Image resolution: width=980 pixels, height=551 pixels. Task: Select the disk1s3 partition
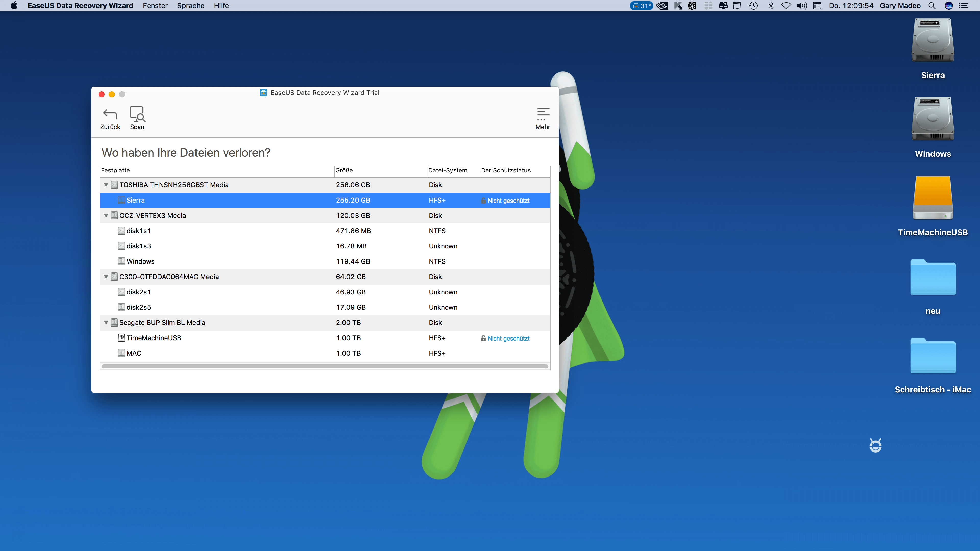point(325,246)
